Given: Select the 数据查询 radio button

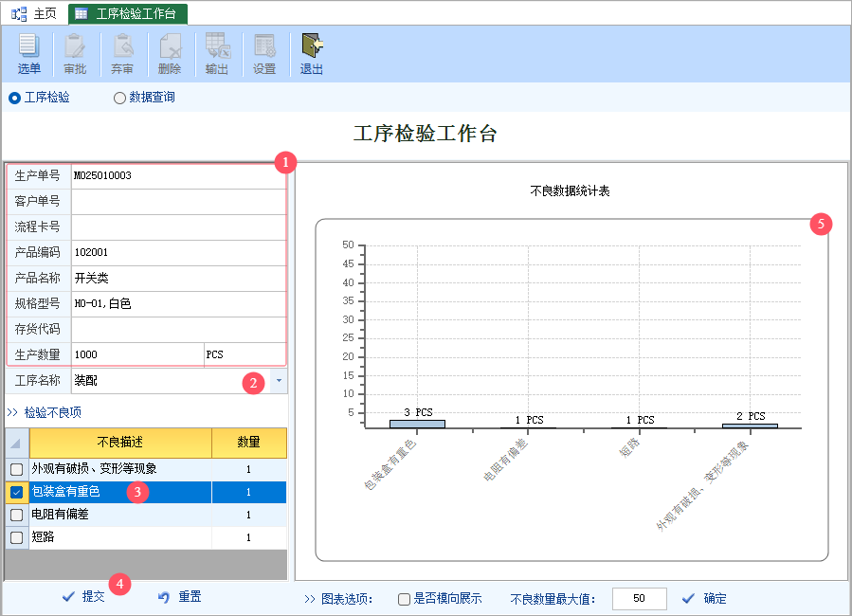Looking at the screenshot, I should pyautogui.click(x=119, y=98).
